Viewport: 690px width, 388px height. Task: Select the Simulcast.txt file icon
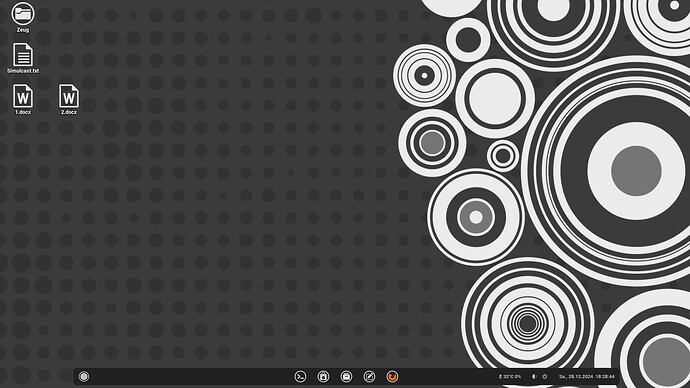(x=23, y=55)
